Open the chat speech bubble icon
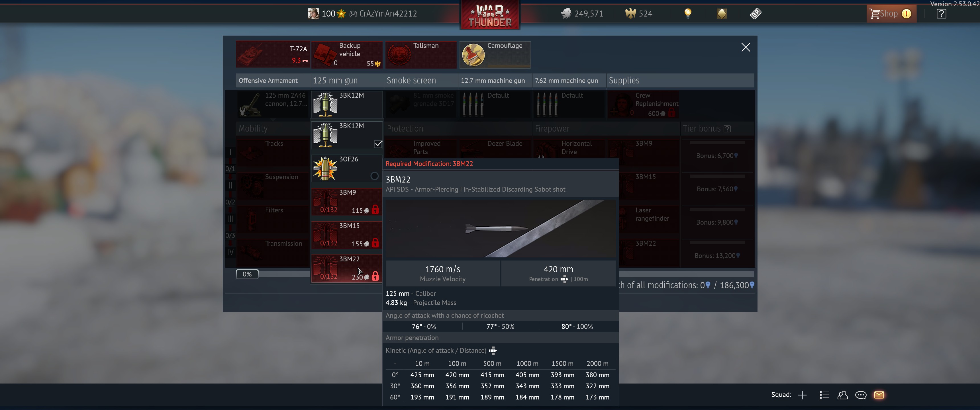 861,395
